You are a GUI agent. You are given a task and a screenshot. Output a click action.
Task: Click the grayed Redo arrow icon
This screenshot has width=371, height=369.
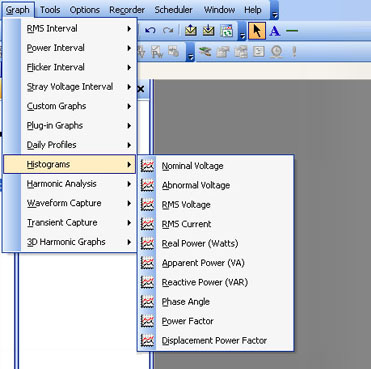click(168, 30)
